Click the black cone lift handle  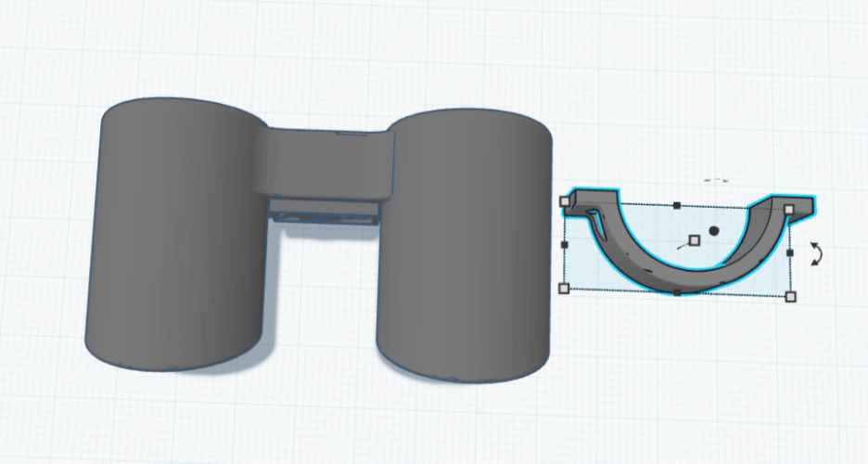point(714,230)
